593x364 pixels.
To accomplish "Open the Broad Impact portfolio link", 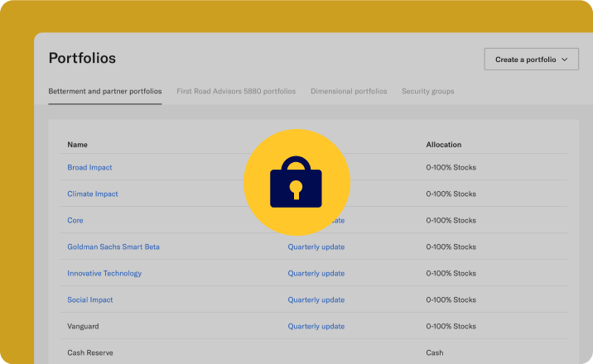I will 89,167.
